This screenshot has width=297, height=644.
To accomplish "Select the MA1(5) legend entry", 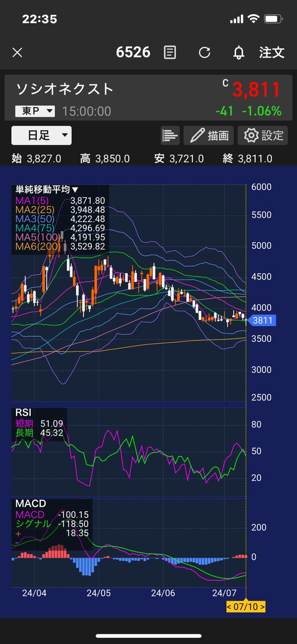I will tap(60, 200).
